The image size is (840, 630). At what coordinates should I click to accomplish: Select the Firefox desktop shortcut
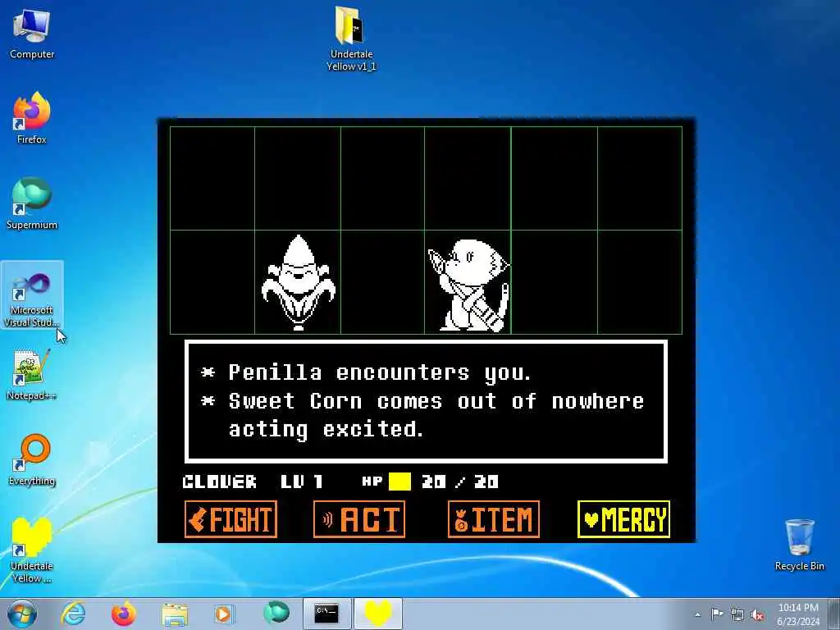[32, 118]
